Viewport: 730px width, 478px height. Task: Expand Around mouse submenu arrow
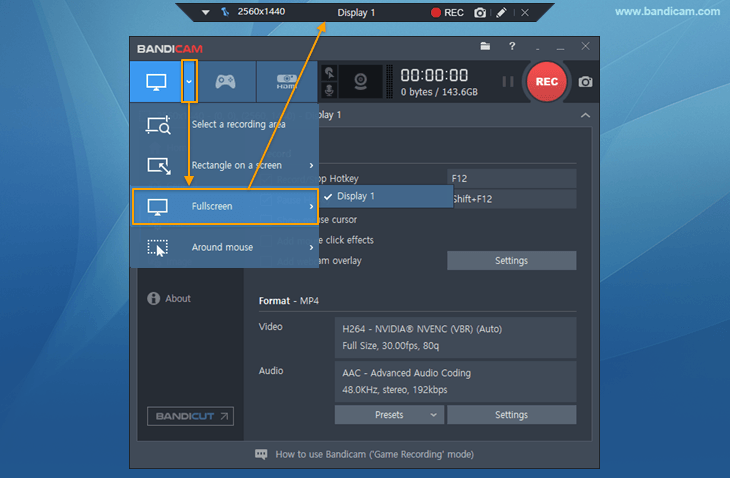[x=311, y=248]
